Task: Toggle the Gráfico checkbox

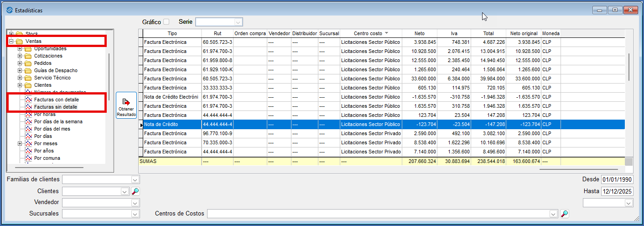Action: (x=166, y=21)
